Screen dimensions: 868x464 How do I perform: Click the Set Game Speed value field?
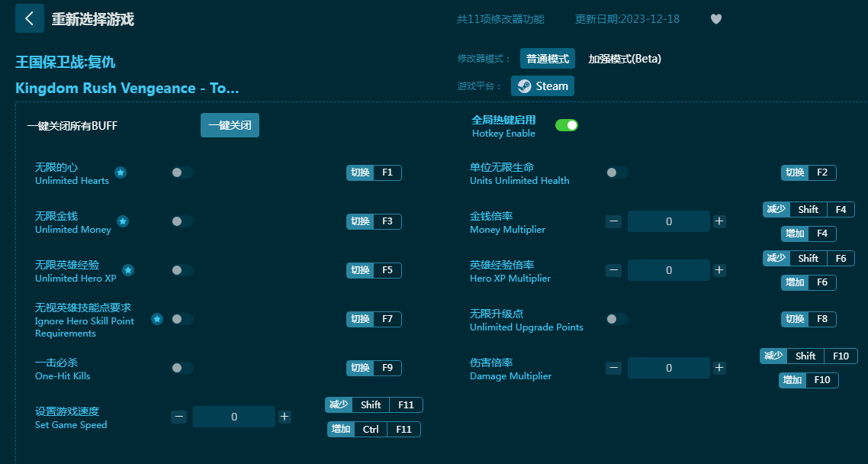pos(234,417)
